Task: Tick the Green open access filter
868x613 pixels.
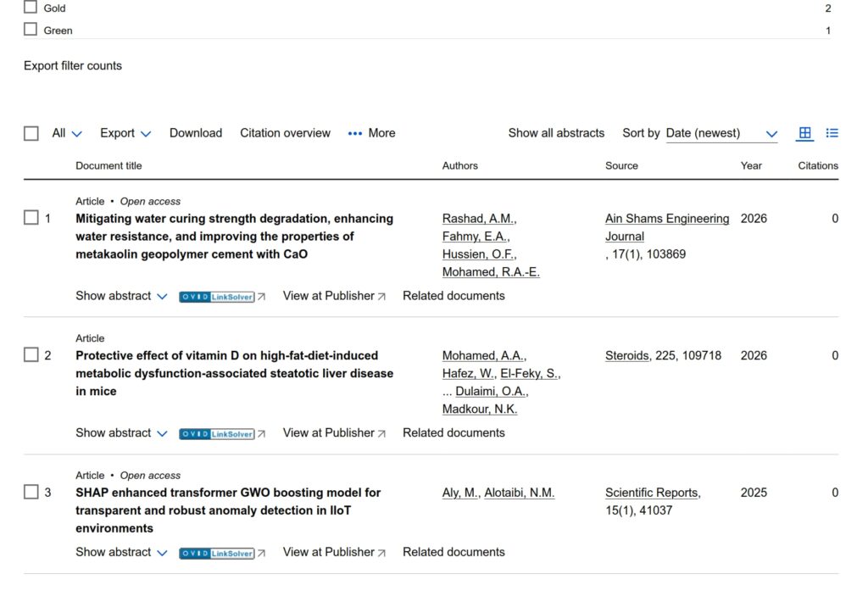Action: click(x=31, y=30)
